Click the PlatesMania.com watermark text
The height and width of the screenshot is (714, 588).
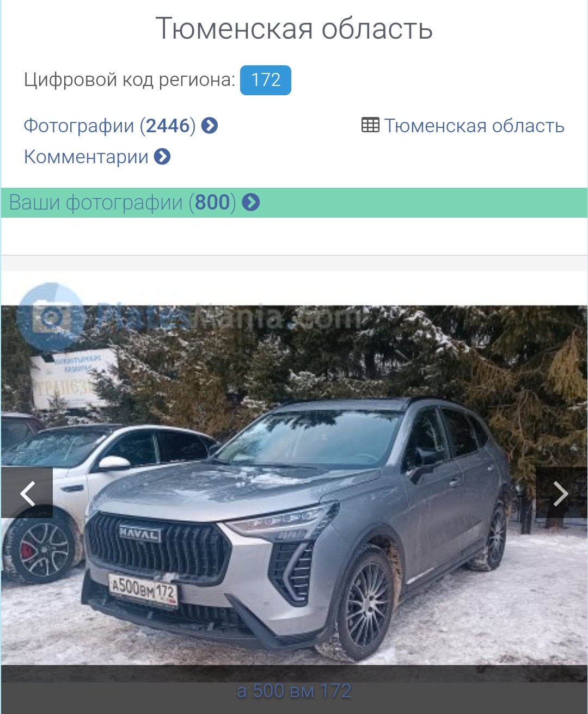(229, 316)
